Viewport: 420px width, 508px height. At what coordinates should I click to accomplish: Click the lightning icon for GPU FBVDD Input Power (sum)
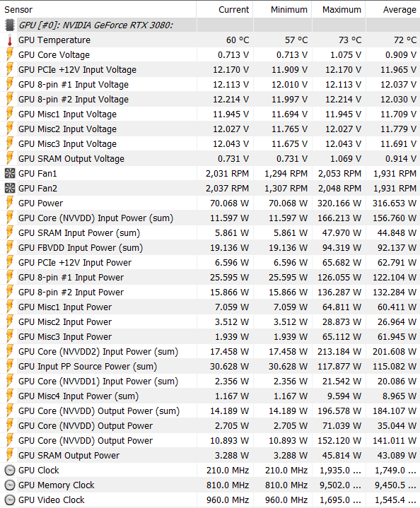click(10, 248)
